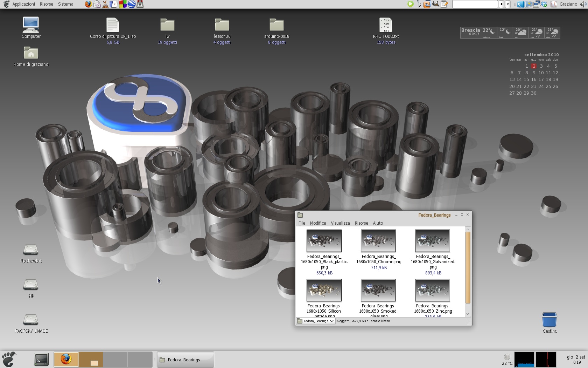Click the GNOME foot icon in the bottom panel
This screenshot has width=588, height=368.
click(x=9, y=360)
